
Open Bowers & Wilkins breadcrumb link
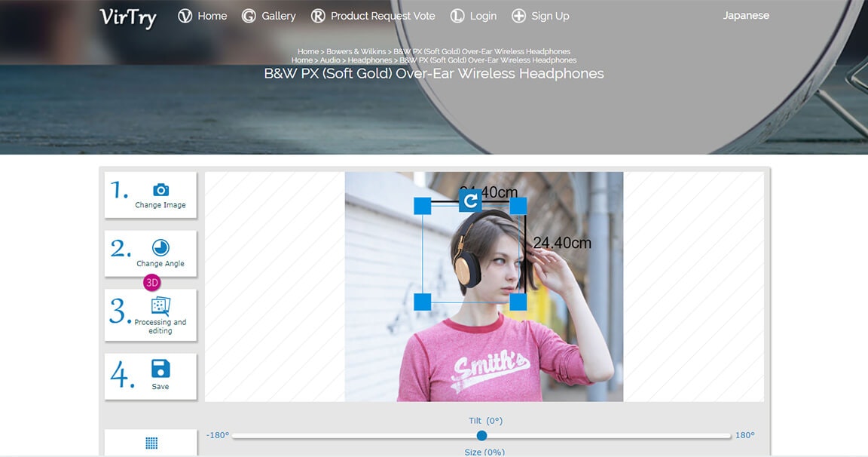tap(356, 51)
